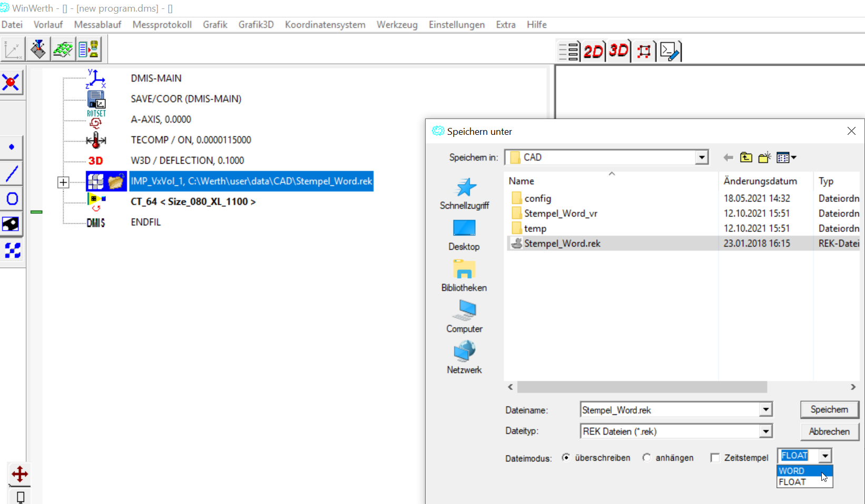This screenshot has height=504, width=865.
Task: Click the list view toolbar icon left of 2D
Action: [x=569, y=51]
